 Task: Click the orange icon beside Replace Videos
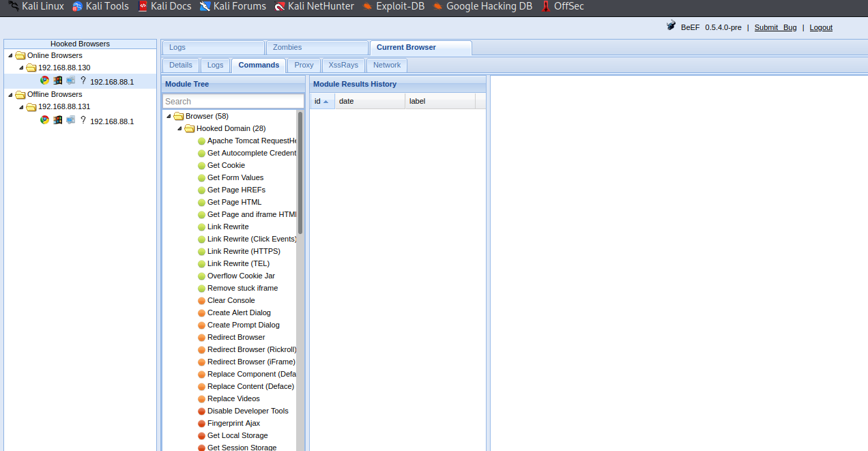(x=201, y=399)
